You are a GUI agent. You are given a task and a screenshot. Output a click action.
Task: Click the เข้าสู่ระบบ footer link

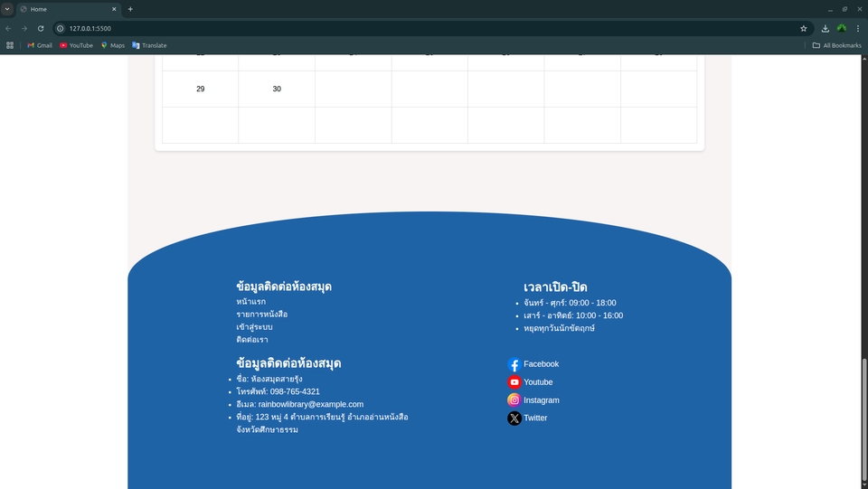[254, 327]
